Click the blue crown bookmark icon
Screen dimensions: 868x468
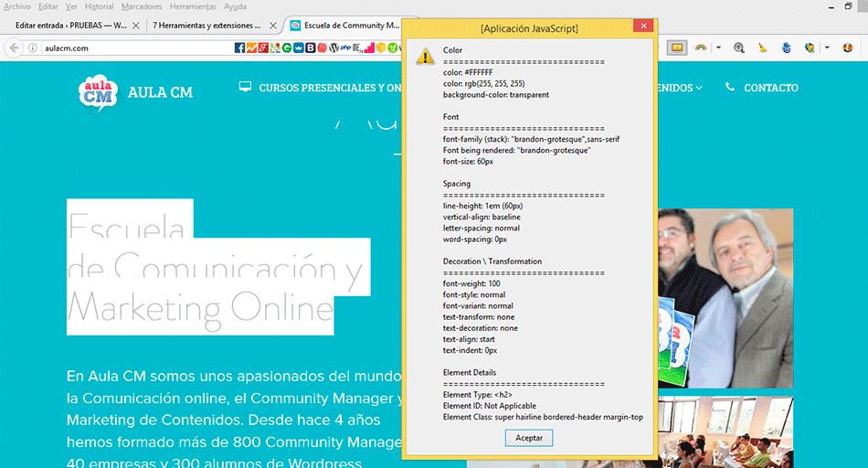coord(299,48)
